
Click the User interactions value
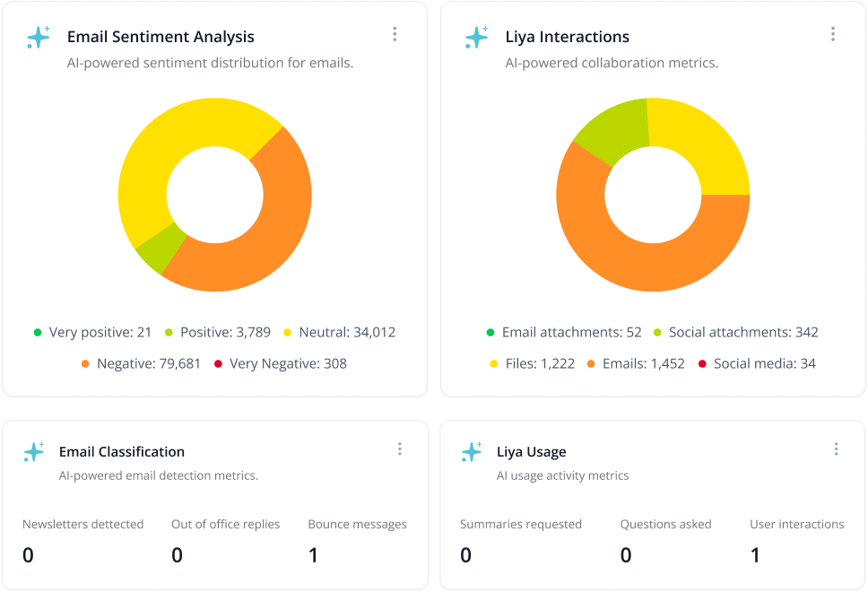pos(755,554)
